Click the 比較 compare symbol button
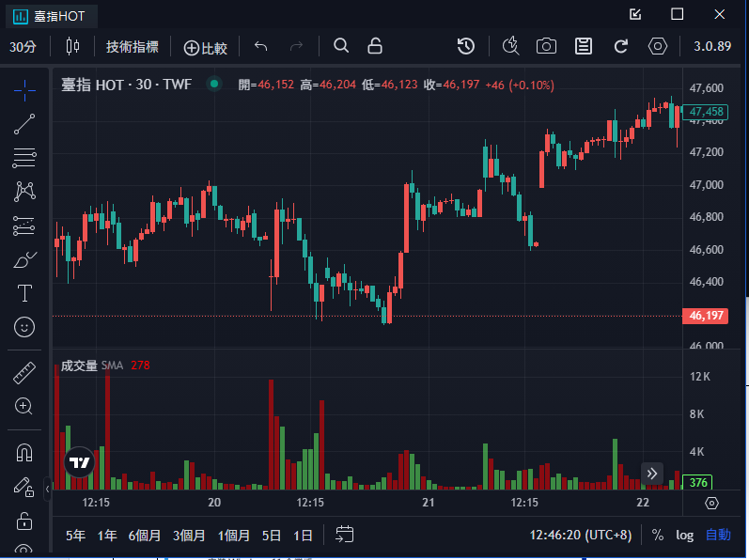The height and width of the screenshot is (560, 749). (x=206, y=48)
